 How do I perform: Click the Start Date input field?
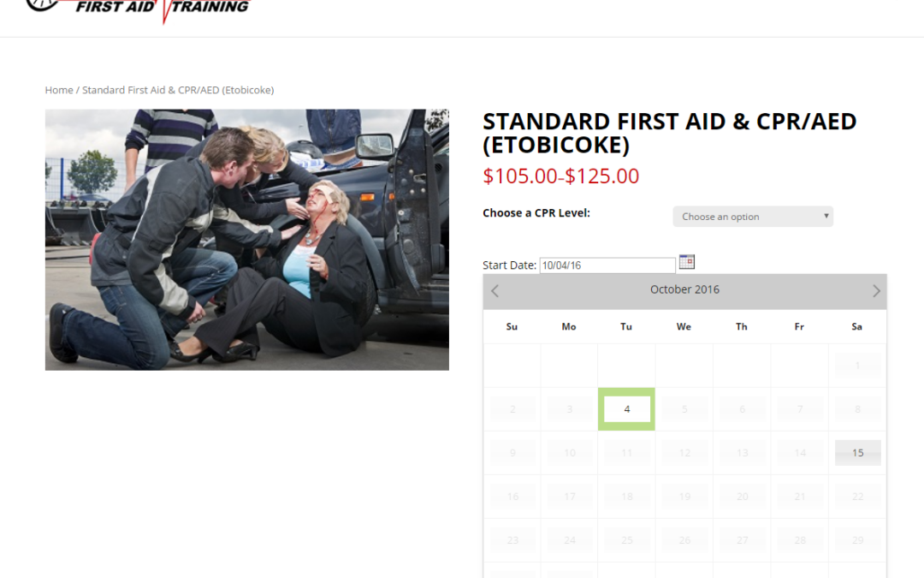tap(607, 265)
